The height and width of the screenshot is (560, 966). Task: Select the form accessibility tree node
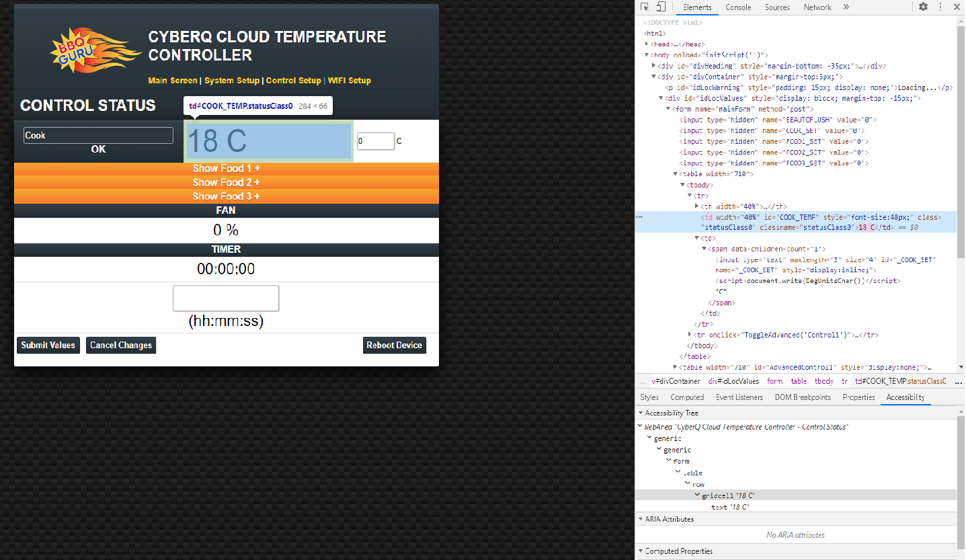coord(681,461)
